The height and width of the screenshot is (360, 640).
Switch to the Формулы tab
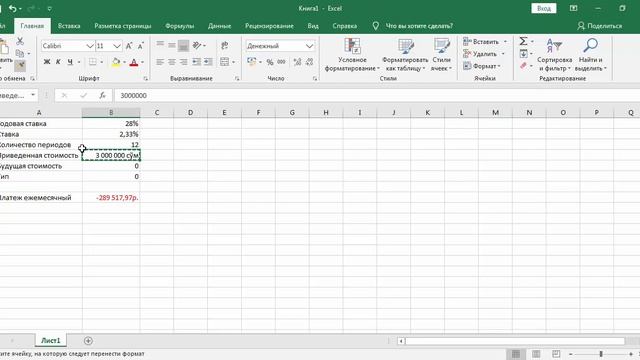point(180,26)
